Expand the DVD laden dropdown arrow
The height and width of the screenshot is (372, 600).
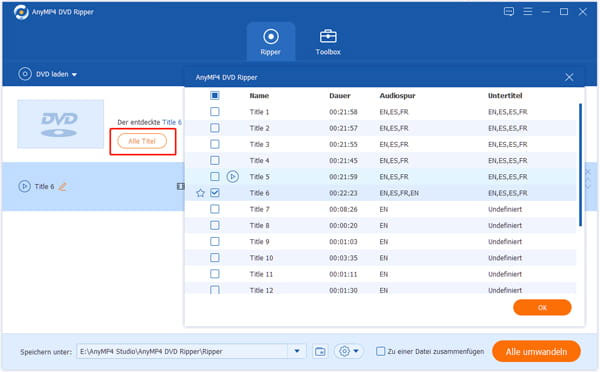pyautogui.click(x=74, y=74)
